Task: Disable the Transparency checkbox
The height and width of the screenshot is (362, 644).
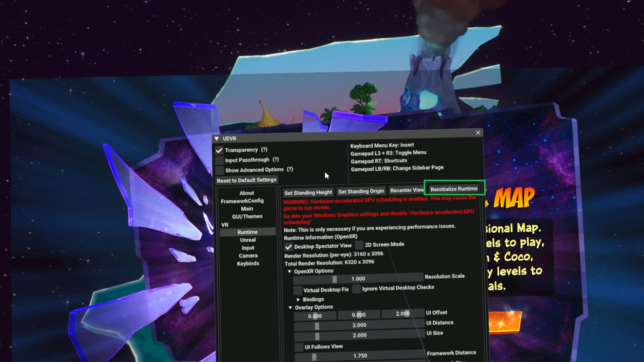Action: tap(219, 150)
